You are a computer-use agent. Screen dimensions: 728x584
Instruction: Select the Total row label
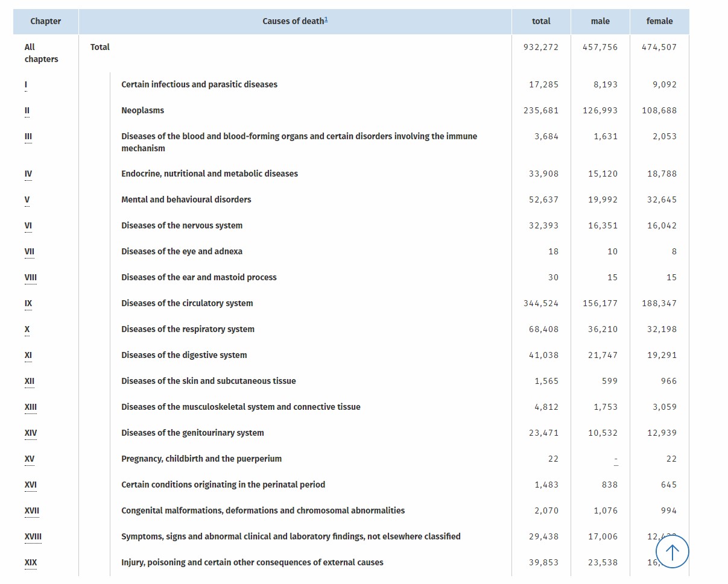[x=100, y=47]
